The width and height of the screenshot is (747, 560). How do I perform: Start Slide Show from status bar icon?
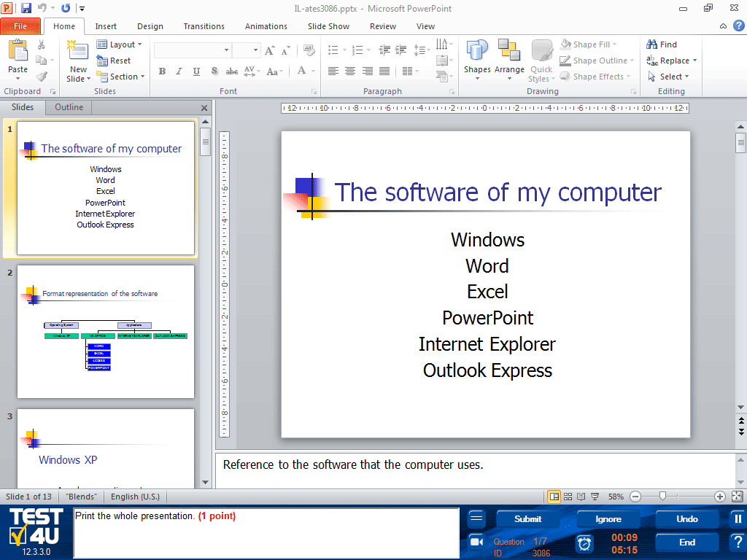595,497
